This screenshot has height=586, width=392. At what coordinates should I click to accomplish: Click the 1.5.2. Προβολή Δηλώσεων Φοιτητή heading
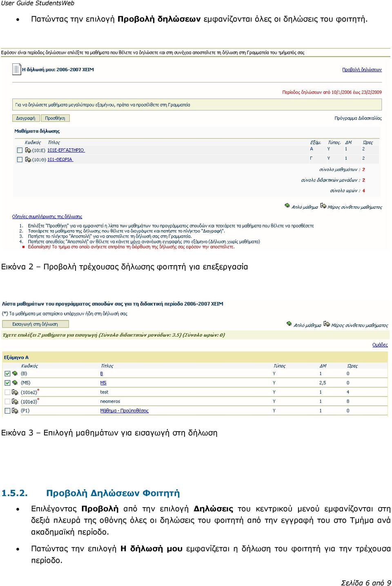tap(91, 493)
